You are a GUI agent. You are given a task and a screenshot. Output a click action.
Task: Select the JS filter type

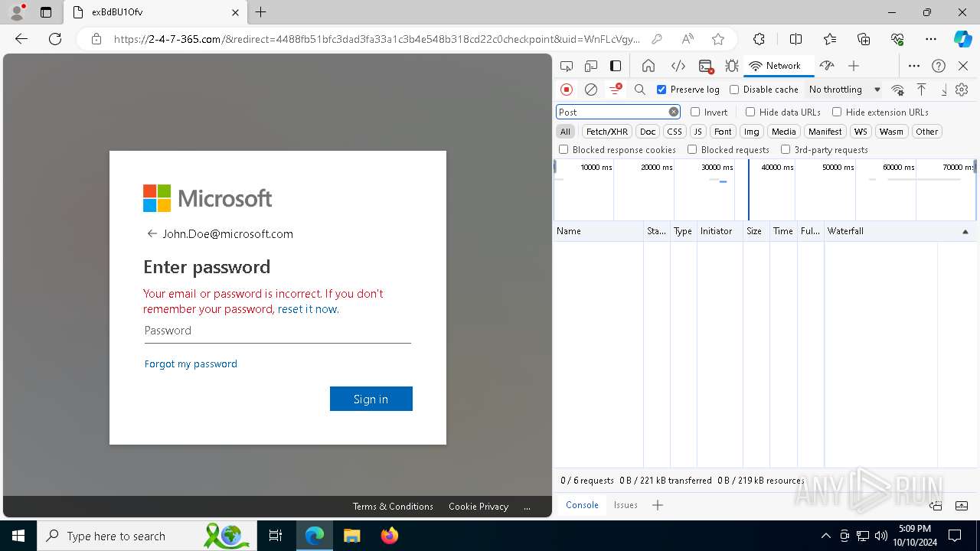pyautogui.click(x=697, y=132)
